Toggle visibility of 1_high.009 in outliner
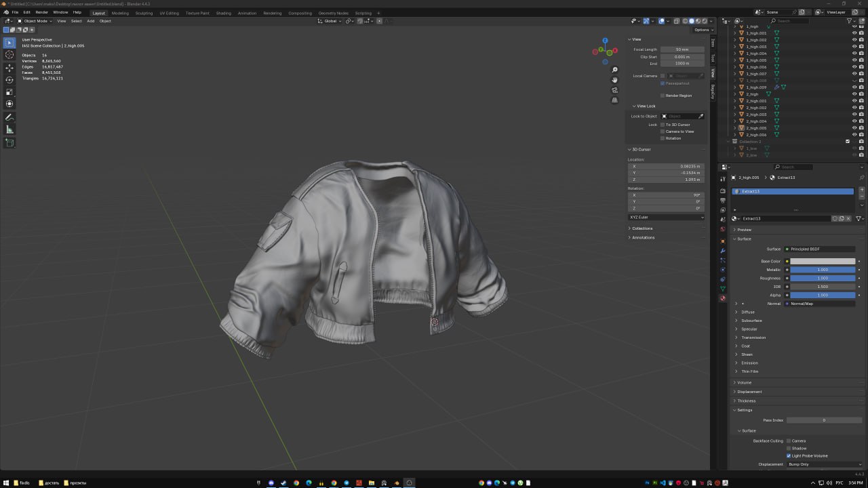Screen dimensions: 868x488 [x=854, y=87]
